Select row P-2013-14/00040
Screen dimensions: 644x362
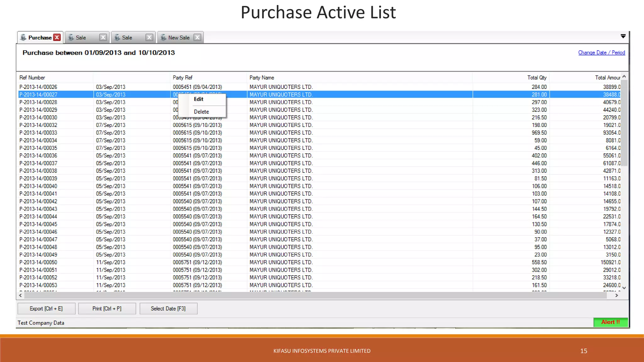click(x=319, y=186)
